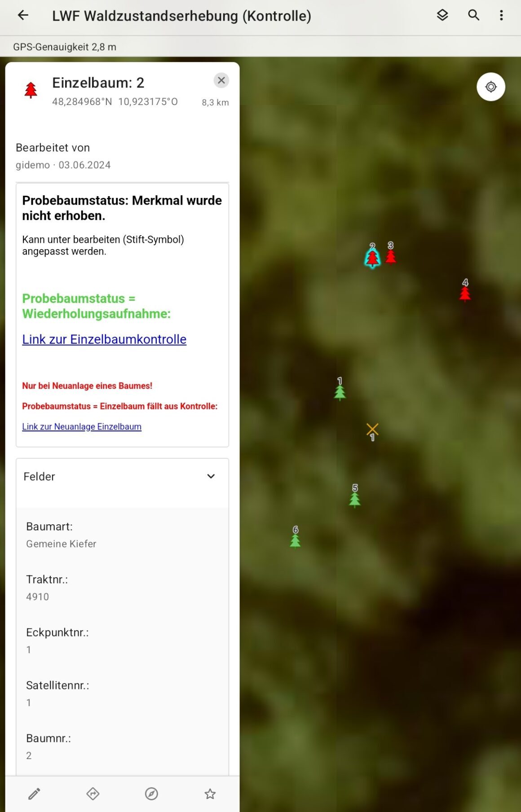
Task: Open Link zur Einzelbaumkontrolle
Action: tap(104, 339)
